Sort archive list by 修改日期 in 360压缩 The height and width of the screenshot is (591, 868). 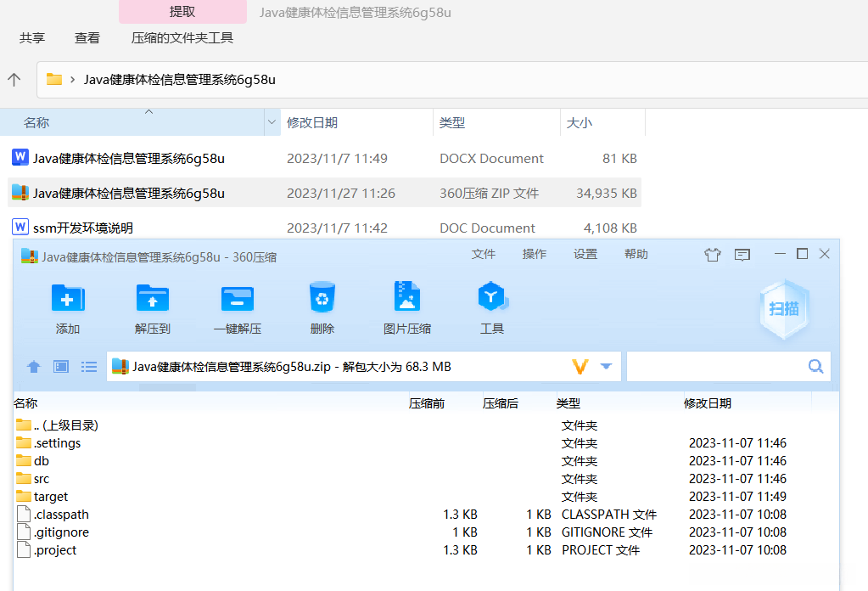click(708, 403)
